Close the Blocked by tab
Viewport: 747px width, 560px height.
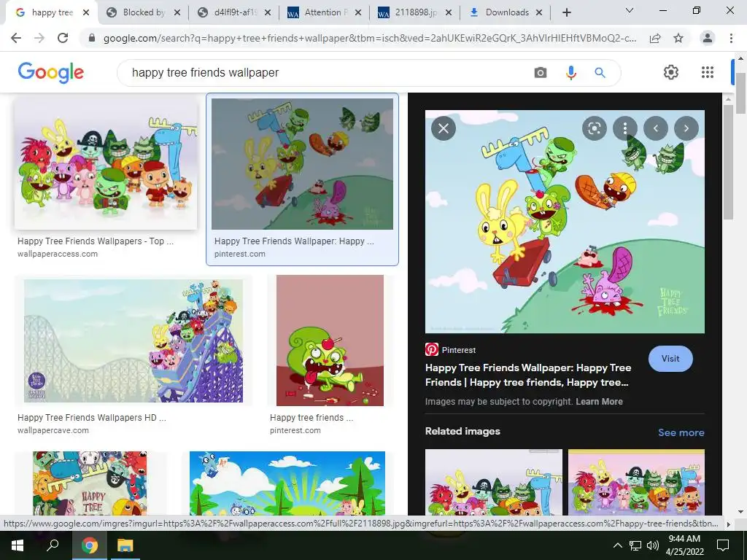coord(177,13)
